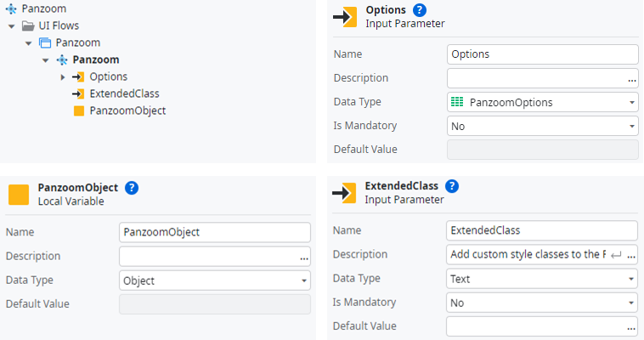Expand the Options parameter in tree
Screen dimensions: 644x340
(x=63, y=76)
